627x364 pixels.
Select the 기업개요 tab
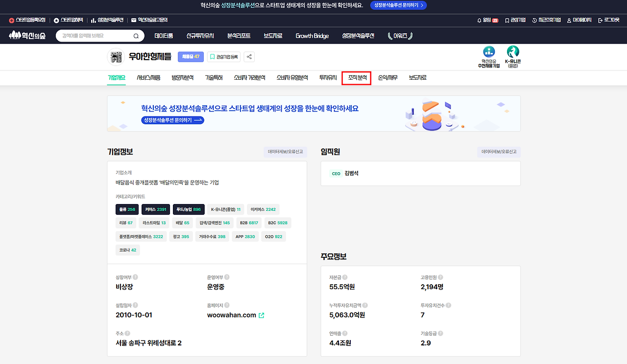pos(117,77)
